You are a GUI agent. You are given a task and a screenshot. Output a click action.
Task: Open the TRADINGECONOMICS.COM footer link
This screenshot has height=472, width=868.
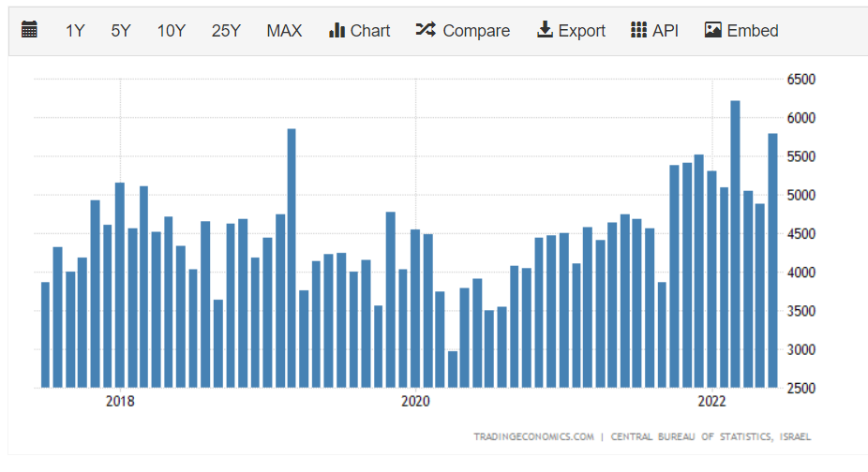pos(533,436)
